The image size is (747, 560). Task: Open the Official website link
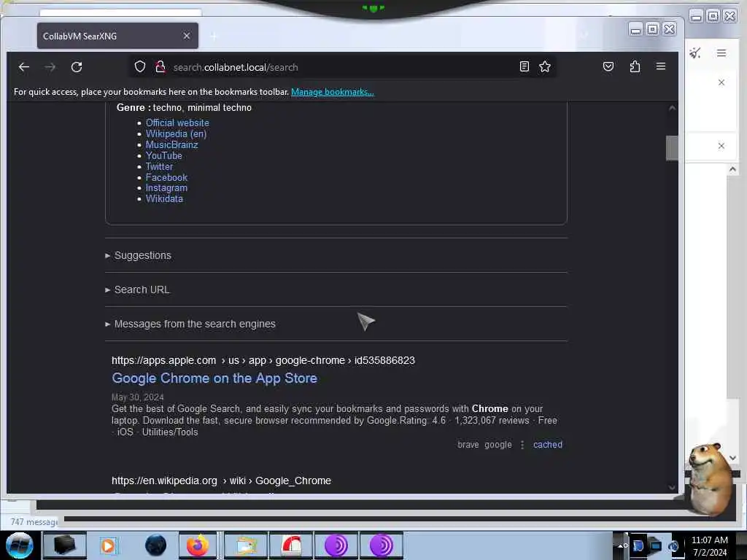click(177, 122)
